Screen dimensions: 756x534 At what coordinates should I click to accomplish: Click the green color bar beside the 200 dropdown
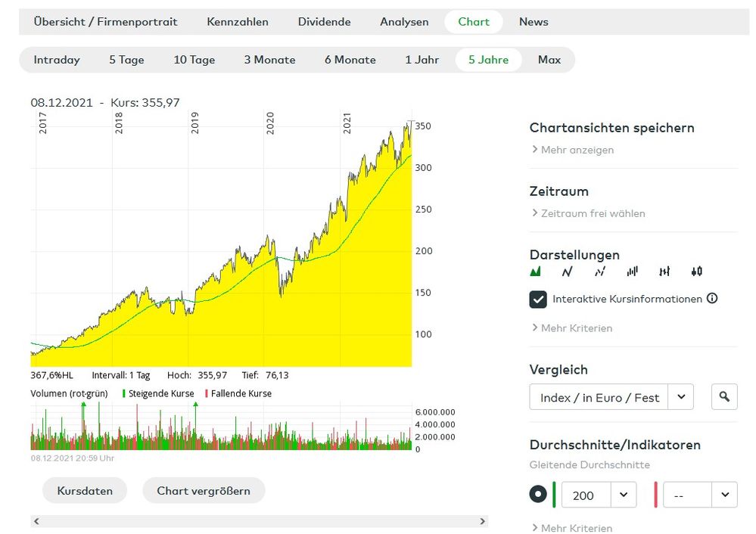(555, 495)
